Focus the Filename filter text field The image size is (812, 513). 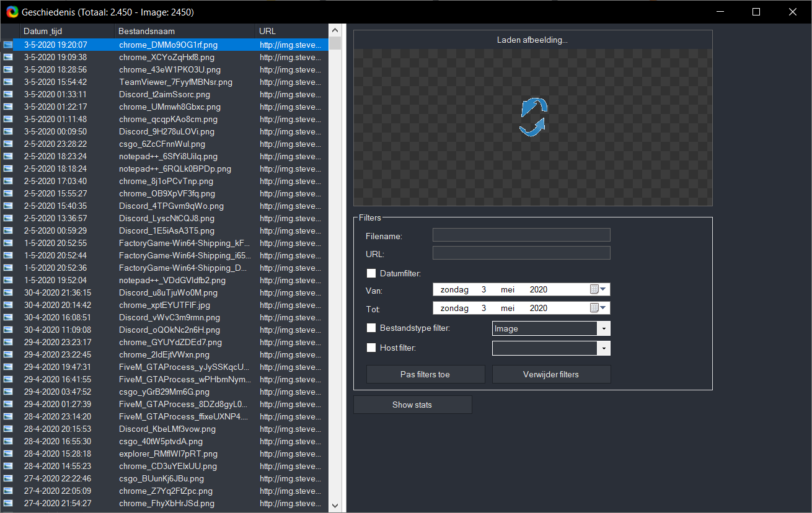521,235
